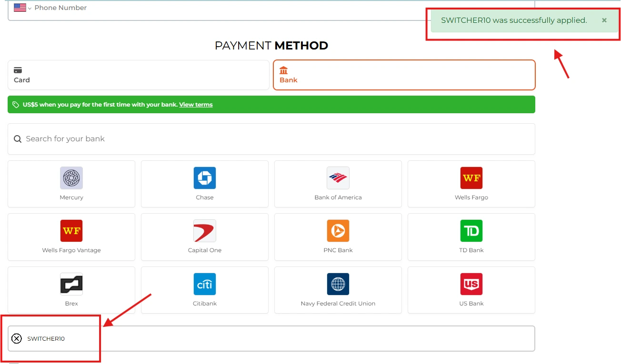Click the Mercury bank name label
The width and height of the screenshot is (621, 364).
click(71, 197)
